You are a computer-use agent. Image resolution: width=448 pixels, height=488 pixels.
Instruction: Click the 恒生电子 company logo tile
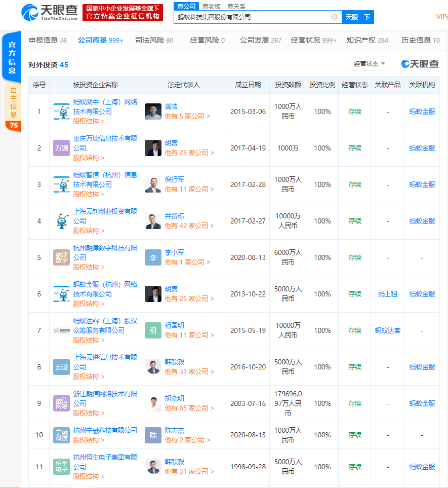coord(62,467)
